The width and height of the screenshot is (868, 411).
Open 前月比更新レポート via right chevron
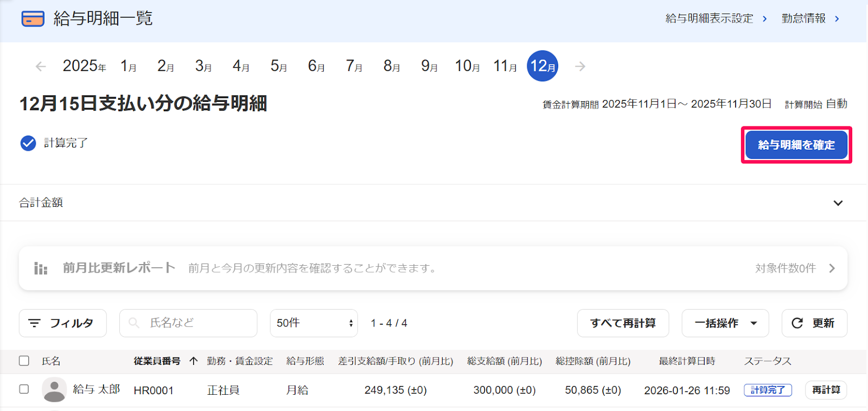[832, 268]
